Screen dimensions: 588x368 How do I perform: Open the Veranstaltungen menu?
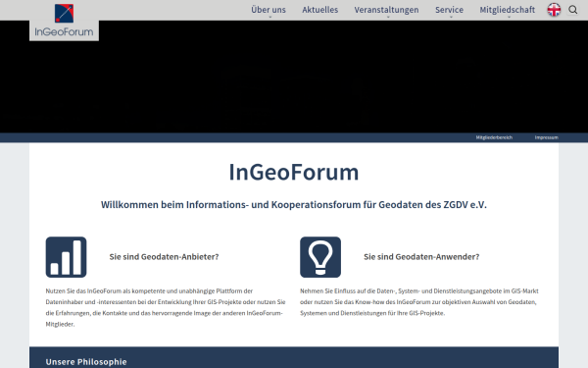tap(387, 10)
